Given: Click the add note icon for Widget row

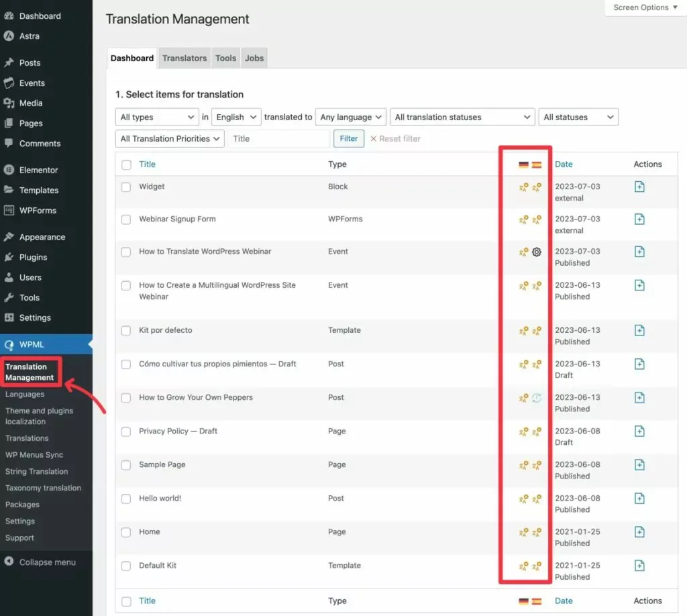Looking at the screenshot, I should [x=639, y=187].
